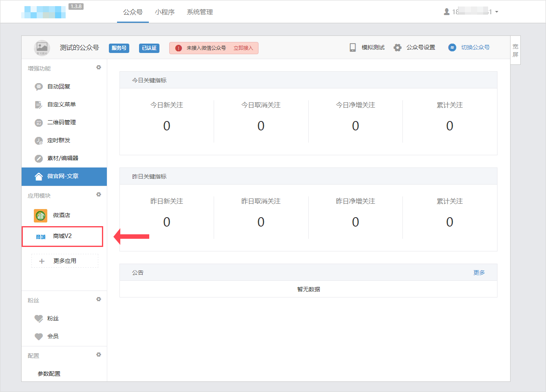
Task: Expand the user account dropdown arrow
Action: (x=497, y=12)
